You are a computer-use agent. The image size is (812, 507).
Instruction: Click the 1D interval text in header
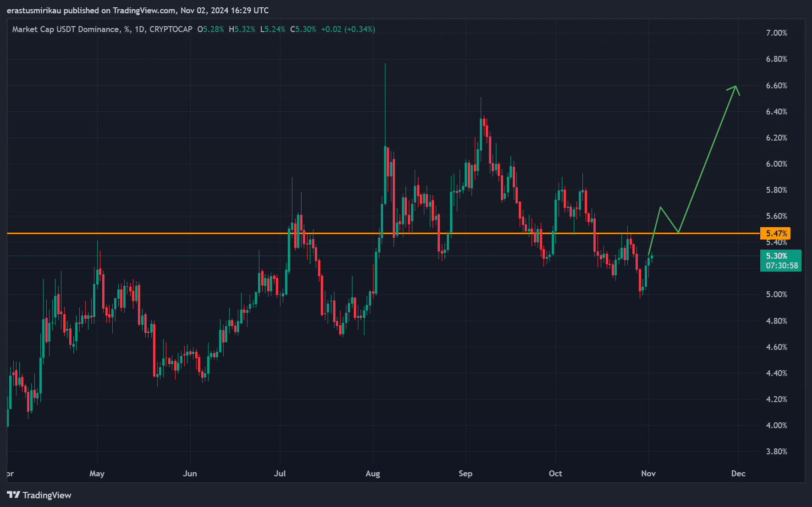click(x=139, y=29)
